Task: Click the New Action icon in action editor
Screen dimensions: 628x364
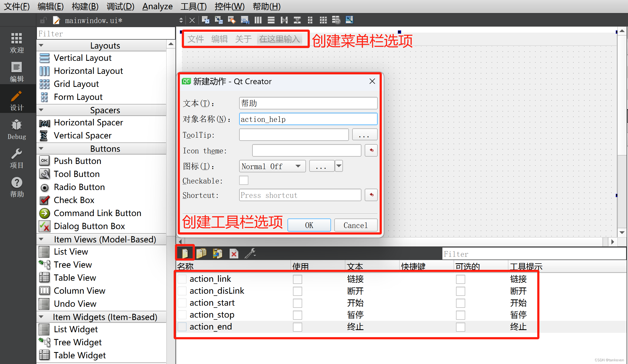Action: pos(185,253)
